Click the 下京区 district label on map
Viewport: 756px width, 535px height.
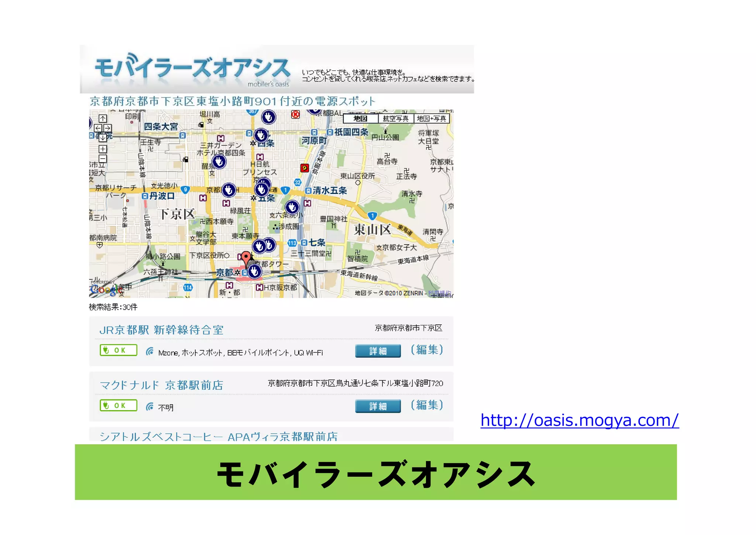[x=177, y=214]
